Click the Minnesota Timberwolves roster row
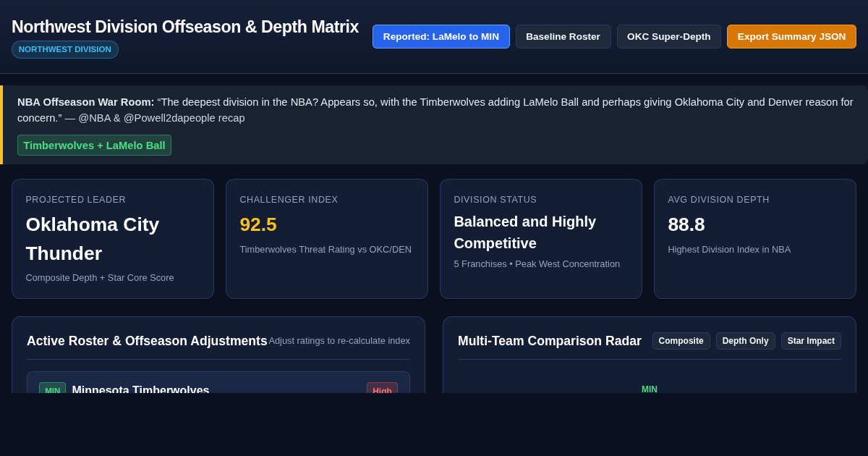868x456 pixels. 218,383
